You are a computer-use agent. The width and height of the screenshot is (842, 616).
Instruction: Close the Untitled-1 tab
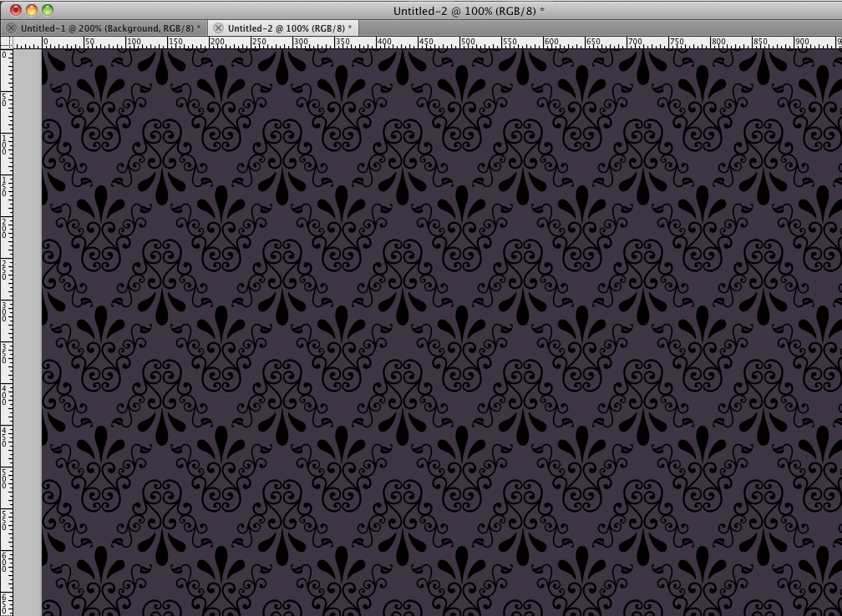pos(11,28)
